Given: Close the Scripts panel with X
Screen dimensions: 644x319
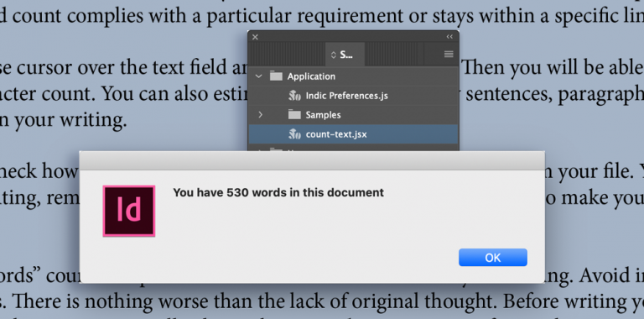Looking at the screenshot, I should (255, 37).
